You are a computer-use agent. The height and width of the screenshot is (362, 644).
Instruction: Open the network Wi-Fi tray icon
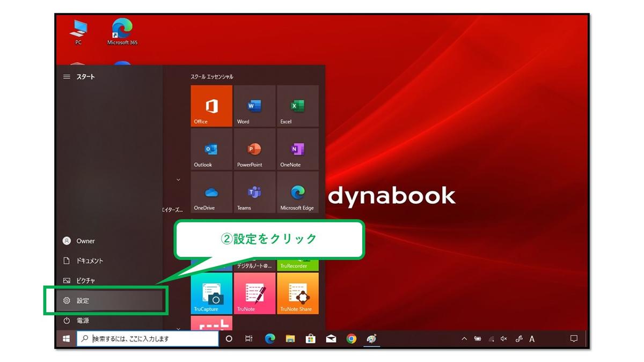[491, 339]
